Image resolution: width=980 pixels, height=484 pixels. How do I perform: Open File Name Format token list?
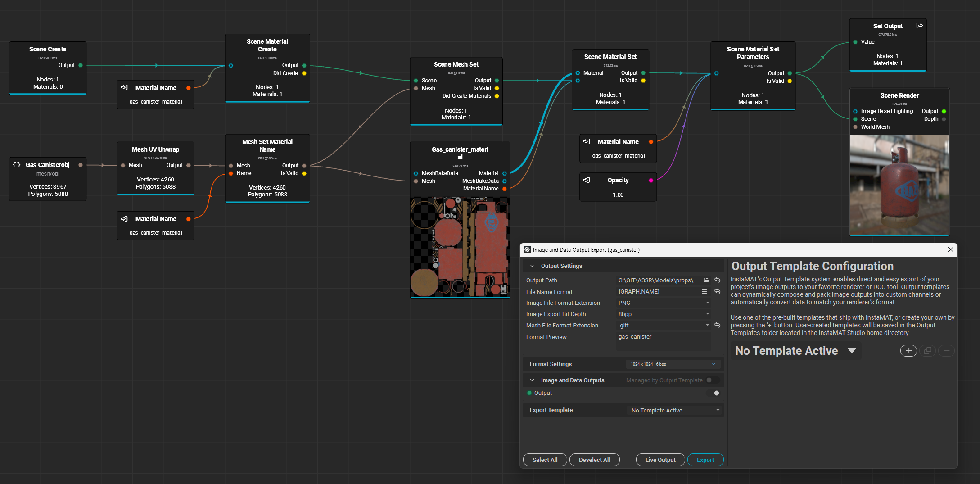(705, 292)
